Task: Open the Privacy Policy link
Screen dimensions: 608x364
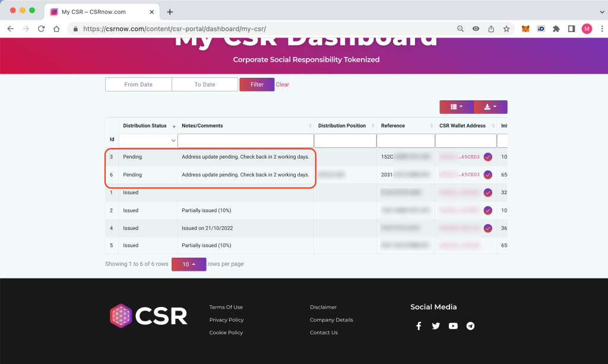Action: point(226,320)
